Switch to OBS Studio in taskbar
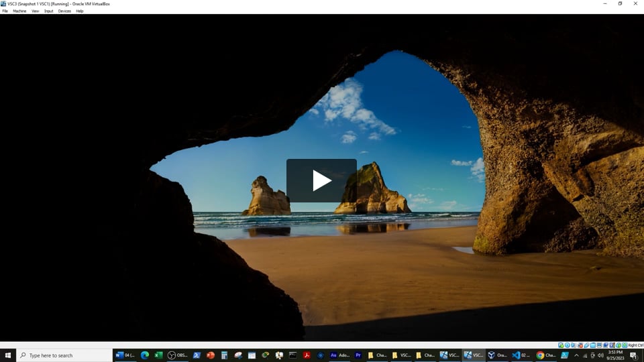The height and width of the screenshot is (362, 644). (178, 355)
